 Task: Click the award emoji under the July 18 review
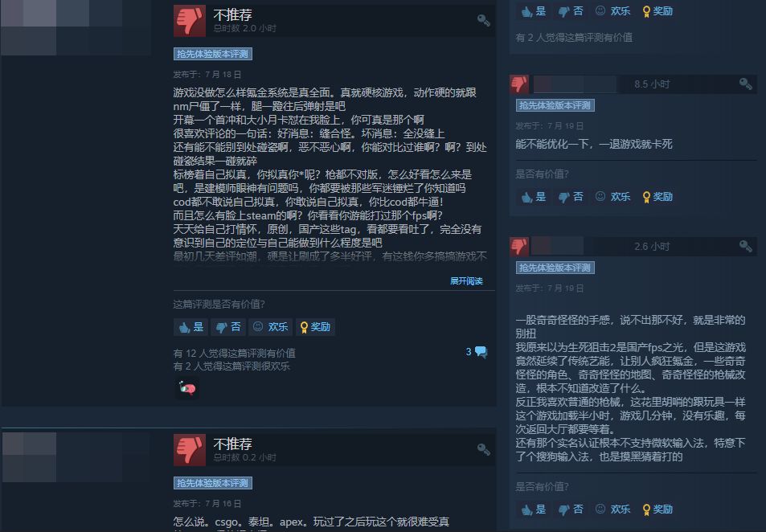click(186, 388)
